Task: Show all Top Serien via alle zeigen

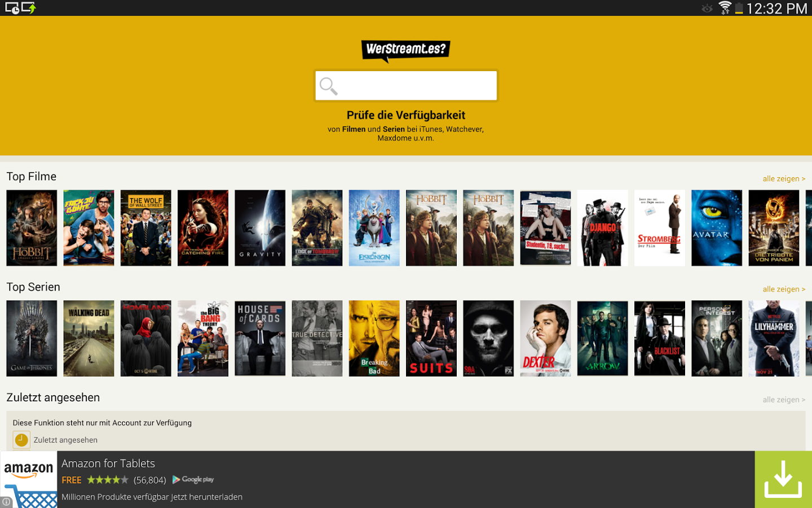Action: point(784,290)
